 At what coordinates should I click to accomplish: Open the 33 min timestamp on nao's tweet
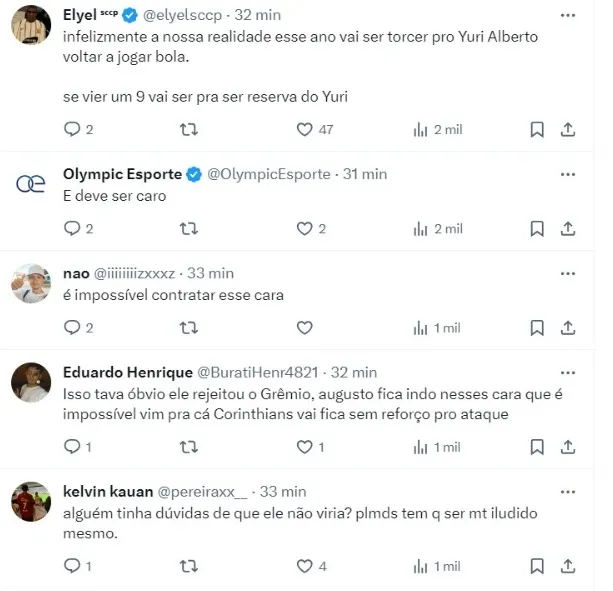click(210, 273)
